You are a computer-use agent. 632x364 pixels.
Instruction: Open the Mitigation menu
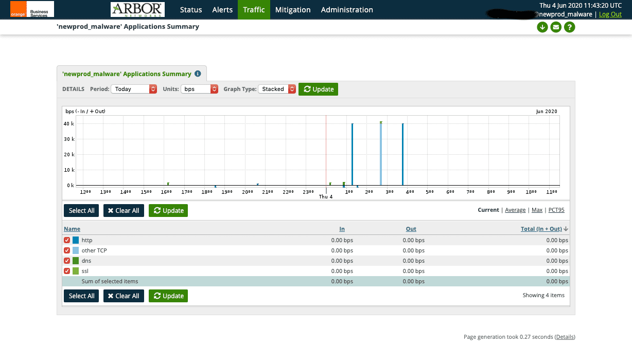pyautogui.click(x=293, y=10)
